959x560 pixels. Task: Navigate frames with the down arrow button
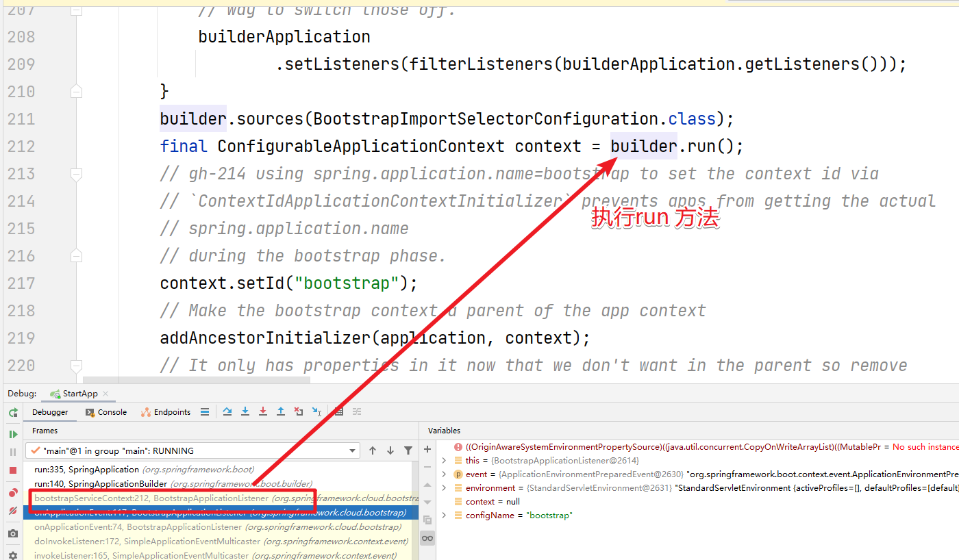point(390,450)
